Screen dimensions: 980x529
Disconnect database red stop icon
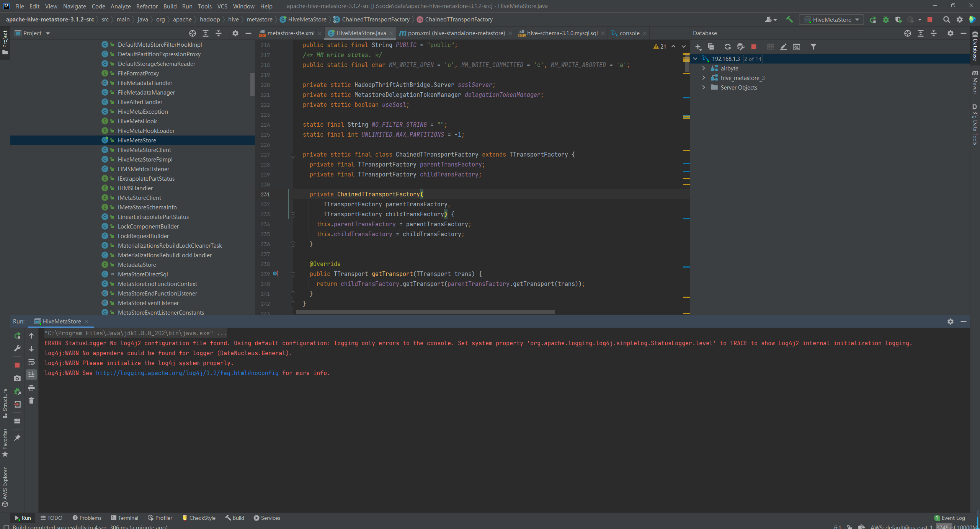(x=754, y=47)
